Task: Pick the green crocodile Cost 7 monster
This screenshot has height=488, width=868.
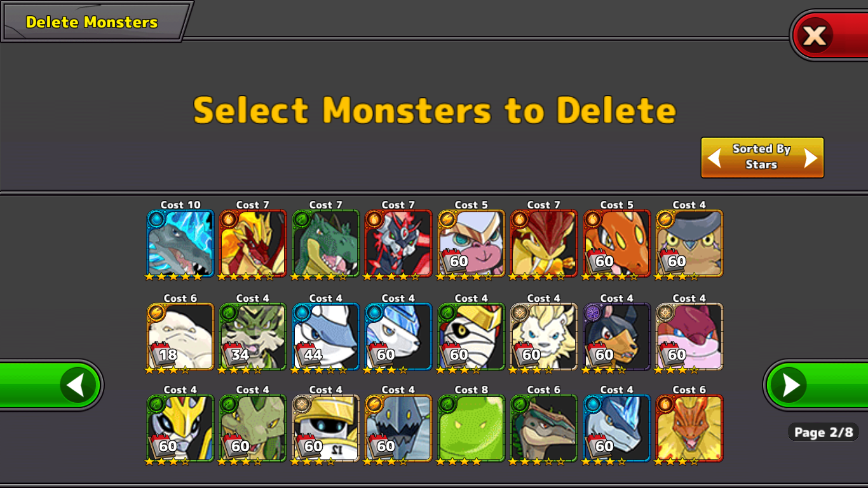Action: click(x=326, y=243)
